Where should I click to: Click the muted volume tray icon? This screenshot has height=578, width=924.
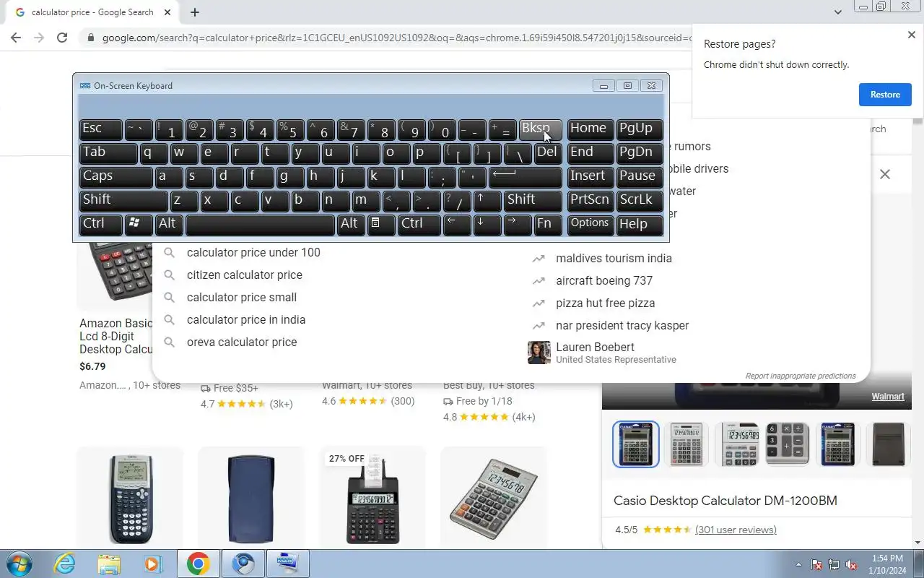(851, 565)
